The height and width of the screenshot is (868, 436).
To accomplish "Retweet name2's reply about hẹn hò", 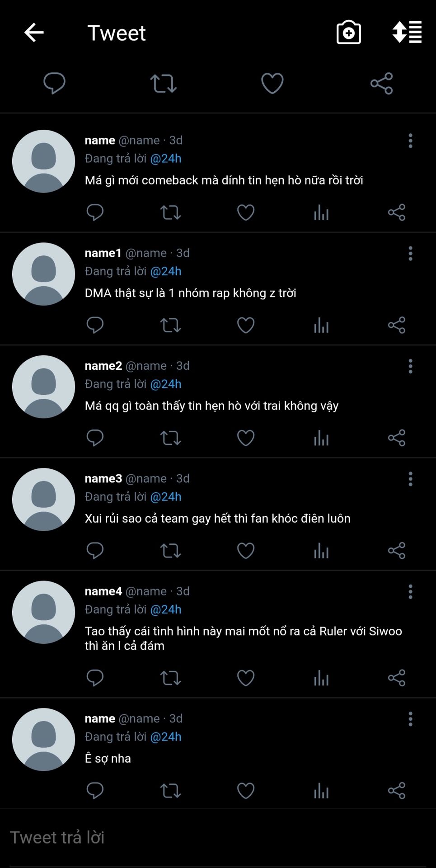I will [x=170, y=438].
